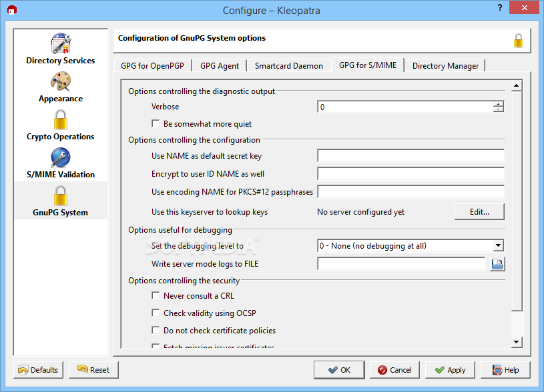544x392 pixels.
Task: Click Kleopatra app icon in title bar
Action: tap(12, 10)
